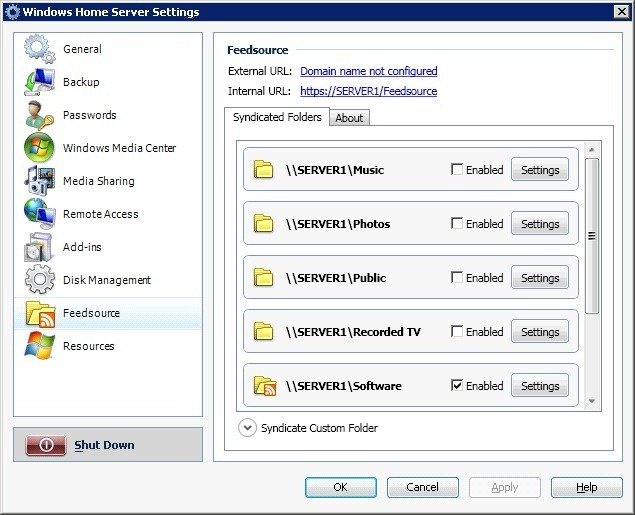635x515 pixels.
Task: Click the Disk Management gear icon
Action: click(39, 280)
